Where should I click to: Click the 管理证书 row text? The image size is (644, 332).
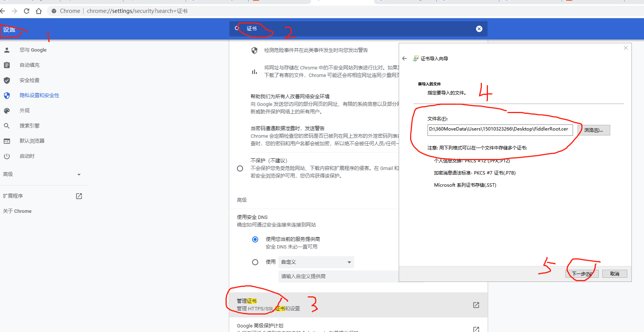coord(247,301)
